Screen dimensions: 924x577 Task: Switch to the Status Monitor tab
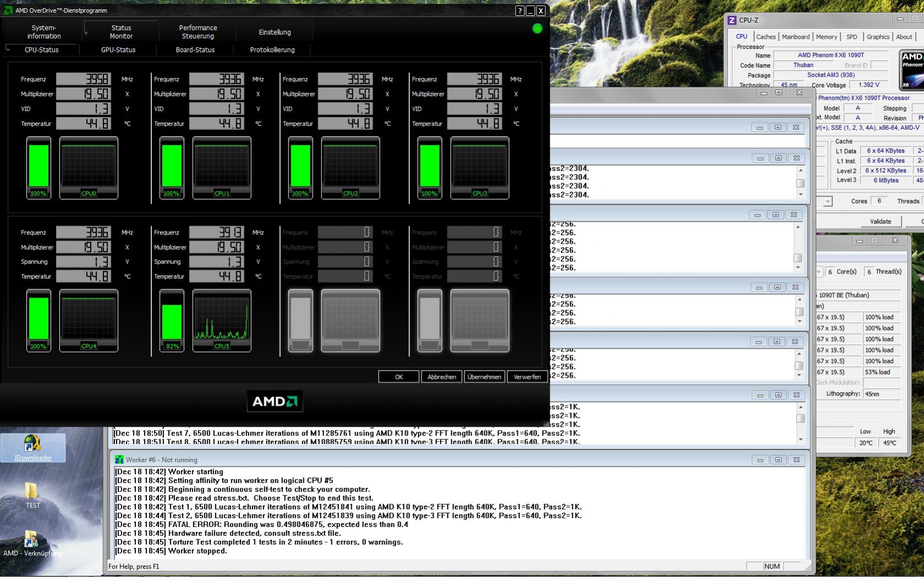pyautogui.click(x=121, y=32)
